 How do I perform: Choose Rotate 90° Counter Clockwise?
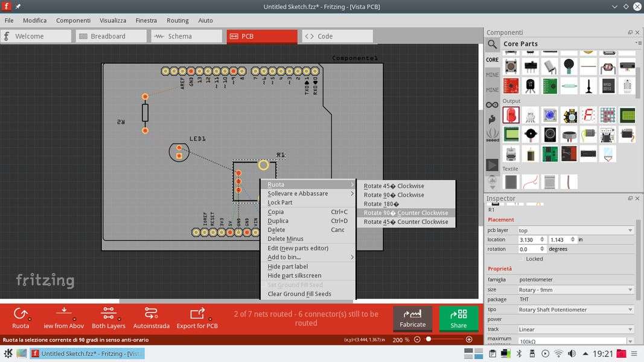tap(406, 213)
